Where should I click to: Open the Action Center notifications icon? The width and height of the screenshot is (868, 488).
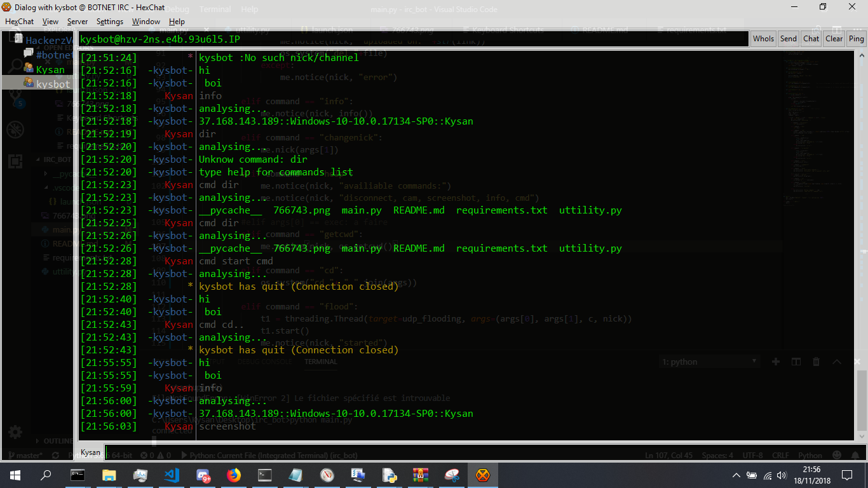846,475
